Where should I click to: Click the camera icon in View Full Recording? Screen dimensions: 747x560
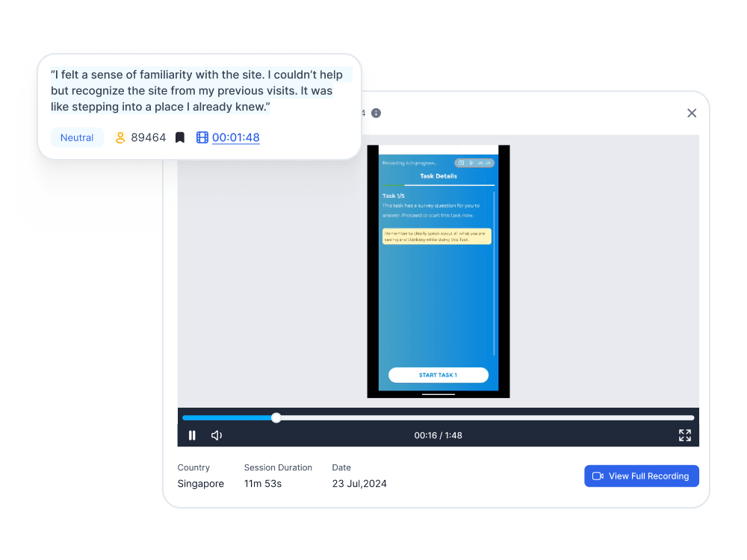(x=598, y=476)
